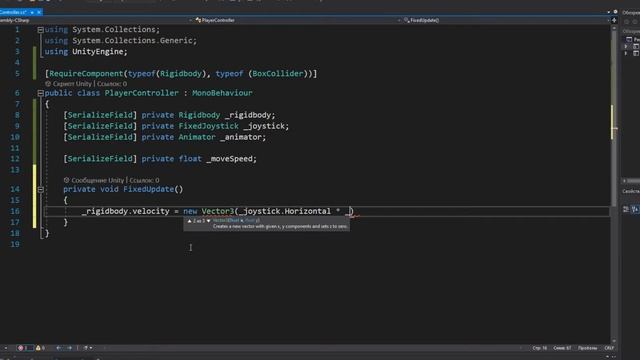Click the 'Ссылок: 0' CodeLens above PlayerController class

click(x=112, y=84)
